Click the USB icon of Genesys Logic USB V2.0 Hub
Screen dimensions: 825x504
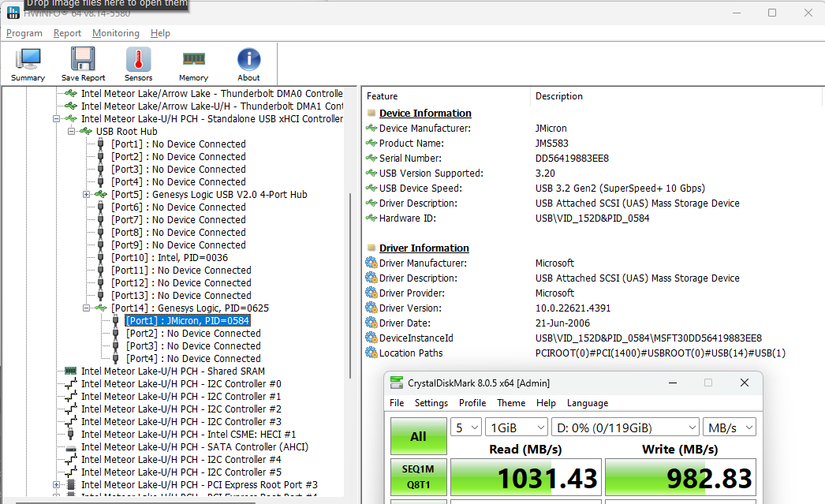[x=100, y=194]
